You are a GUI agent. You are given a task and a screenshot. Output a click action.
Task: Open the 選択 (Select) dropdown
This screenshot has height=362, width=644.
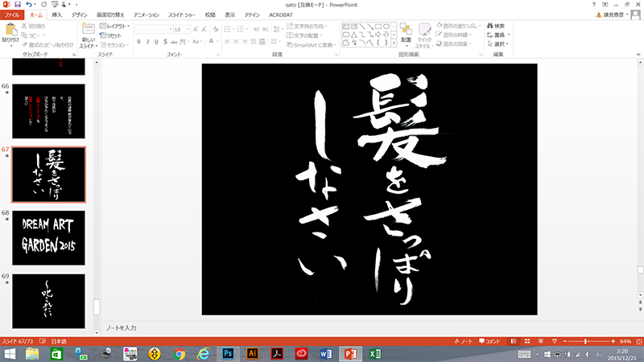[x=501, y=44]
